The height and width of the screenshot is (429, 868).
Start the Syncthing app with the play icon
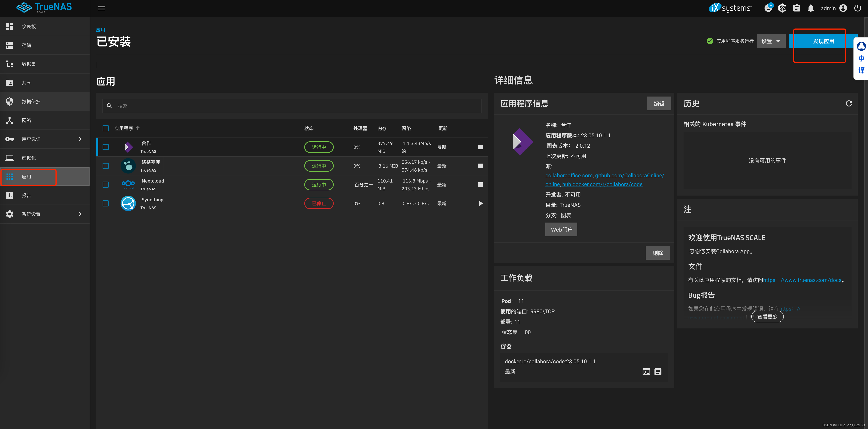point(480,203)
